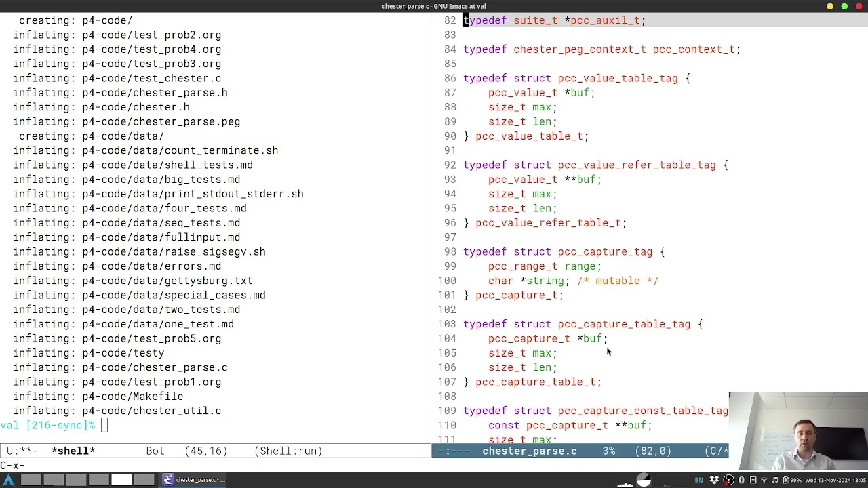Viewport: 868px width, 488px height.
Task: Click pcc_capture_table_t on line 107
Action: (536, 382)
